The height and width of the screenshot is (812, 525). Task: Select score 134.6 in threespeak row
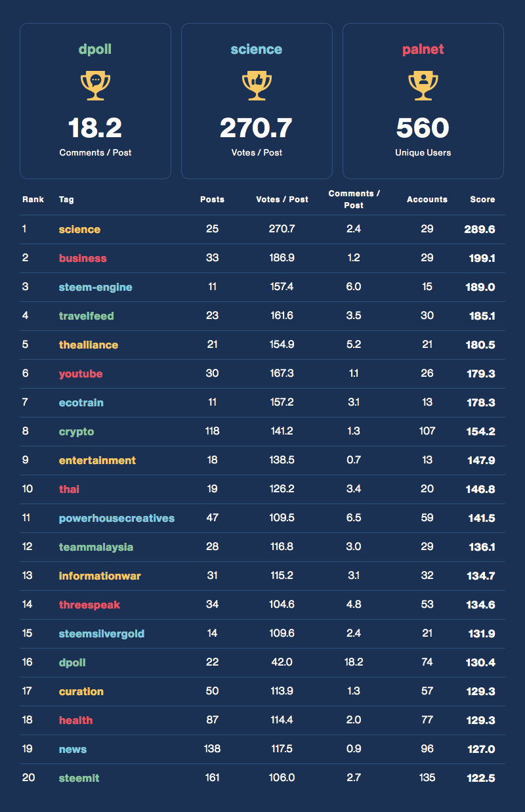click(480, 605)
